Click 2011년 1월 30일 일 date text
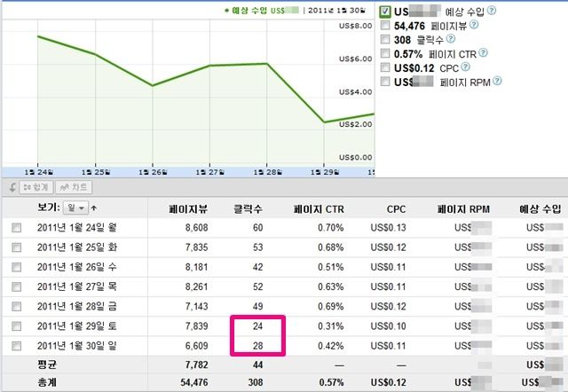 pyautogui.click(x=77, y=346)
